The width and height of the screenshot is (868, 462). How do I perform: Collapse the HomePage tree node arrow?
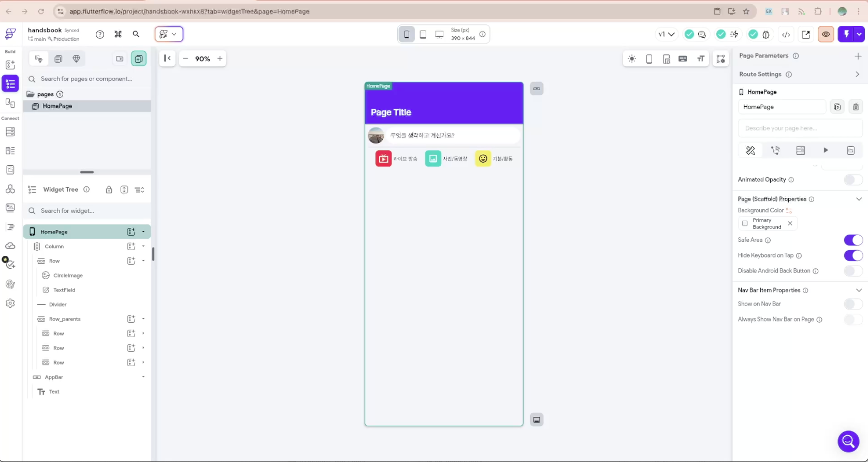pos(143,232)
